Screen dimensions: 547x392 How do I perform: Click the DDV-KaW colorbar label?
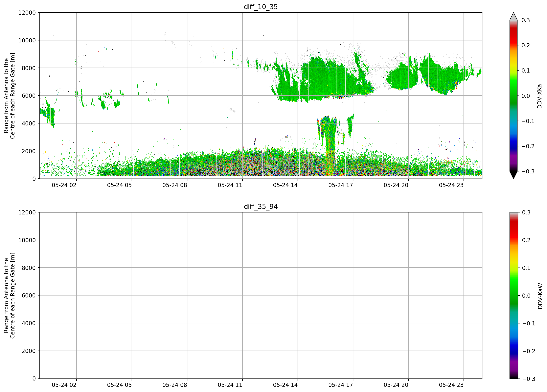point(540,296)
